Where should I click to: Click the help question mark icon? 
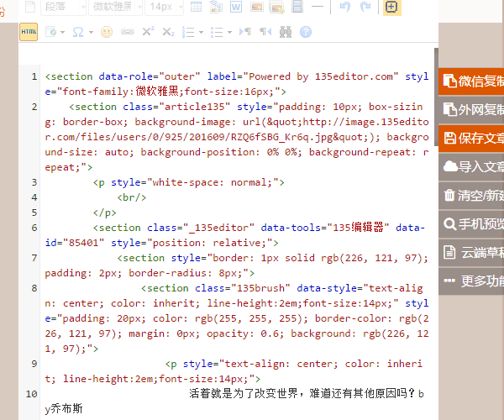(306, 32)
